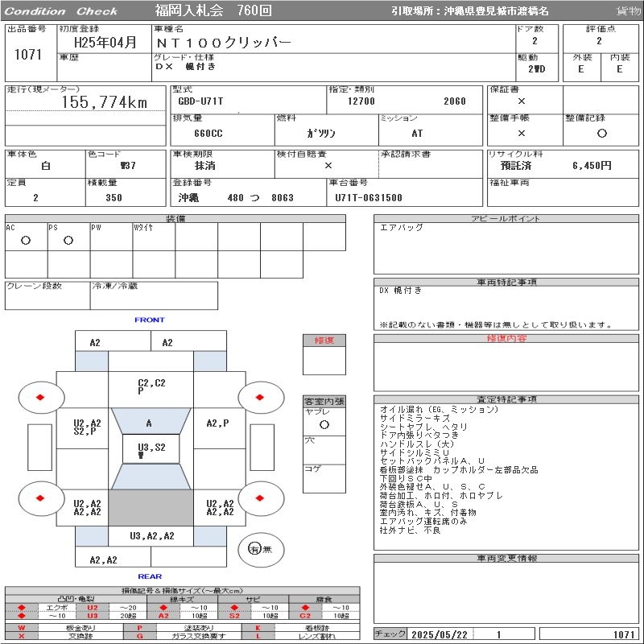Click the K 看板跡 legend entry

tap(301, 628)
